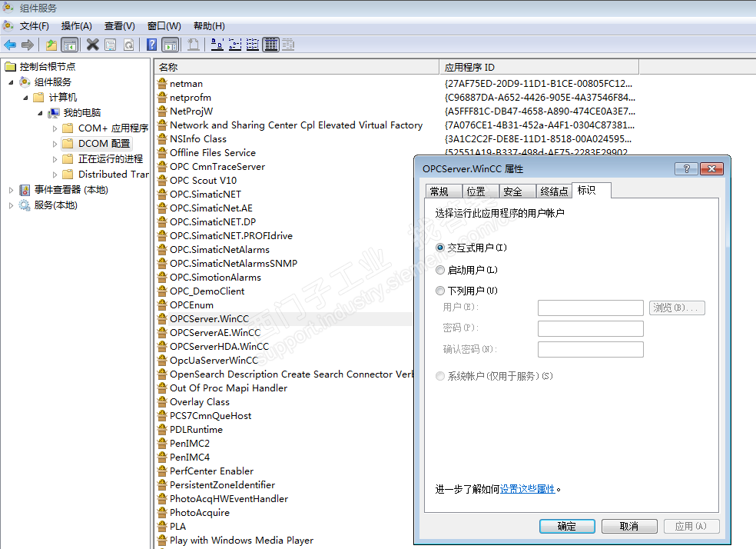Select the 控制台根节点 tree root
The height and width of the screenshot is (549, 756).
tap(48, 67)
